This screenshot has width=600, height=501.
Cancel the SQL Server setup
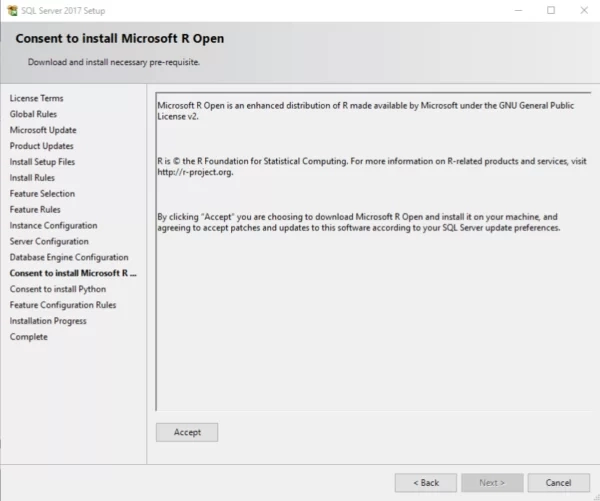(558, 482)
